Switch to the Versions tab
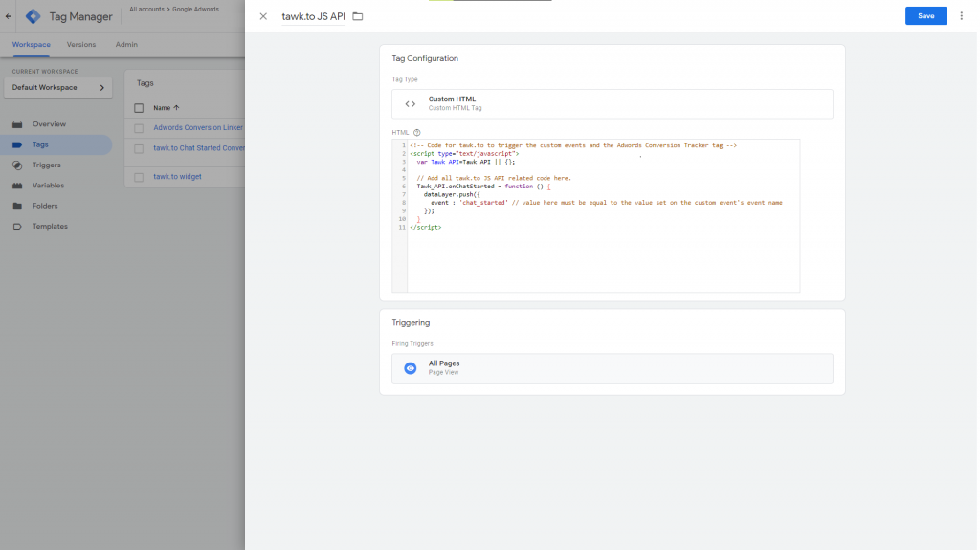Screen dimensions: 980x550 81,44
